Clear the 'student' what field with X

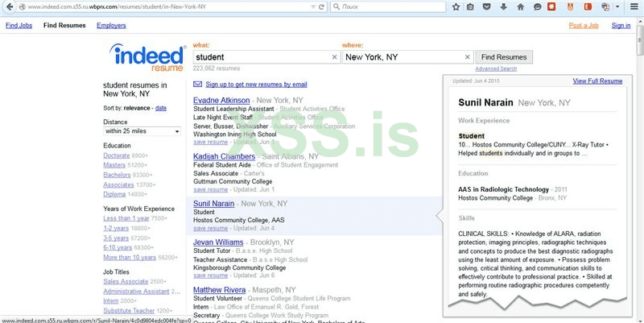[x=334, y=57]
